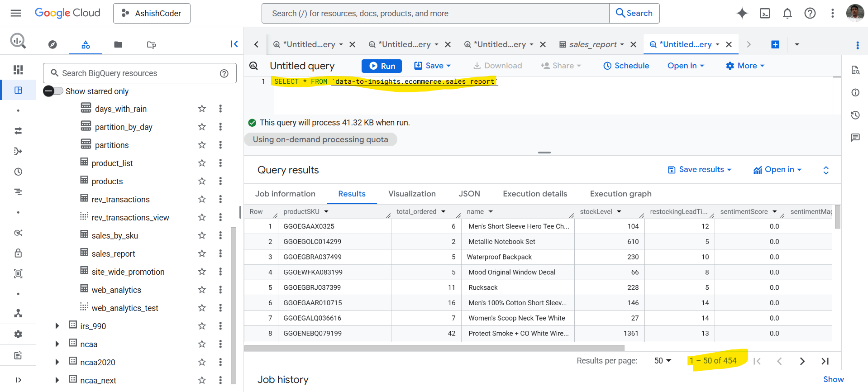Show the Job history panel

click(833, 379)
